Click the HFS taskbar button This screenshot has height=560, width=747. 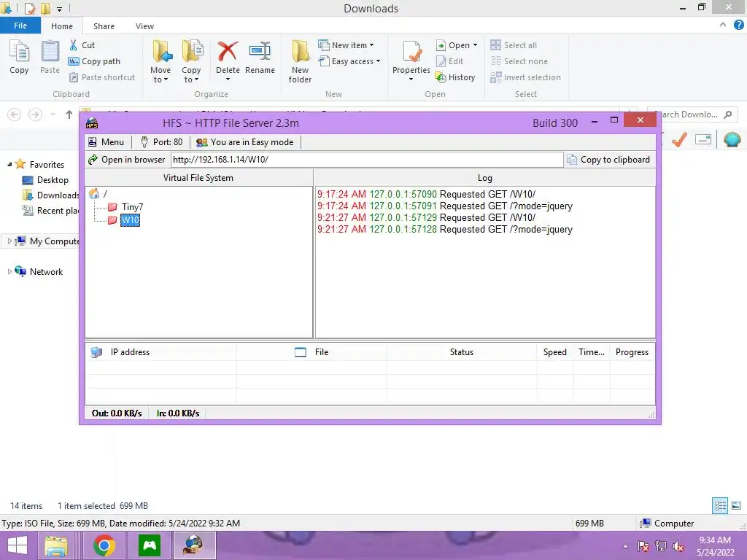[194, 545]
